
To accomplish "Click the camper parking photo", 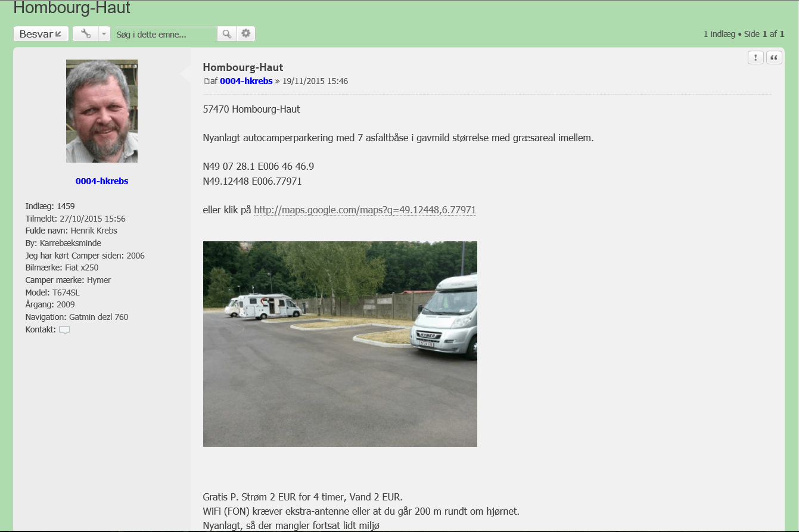I will (340, 344).
